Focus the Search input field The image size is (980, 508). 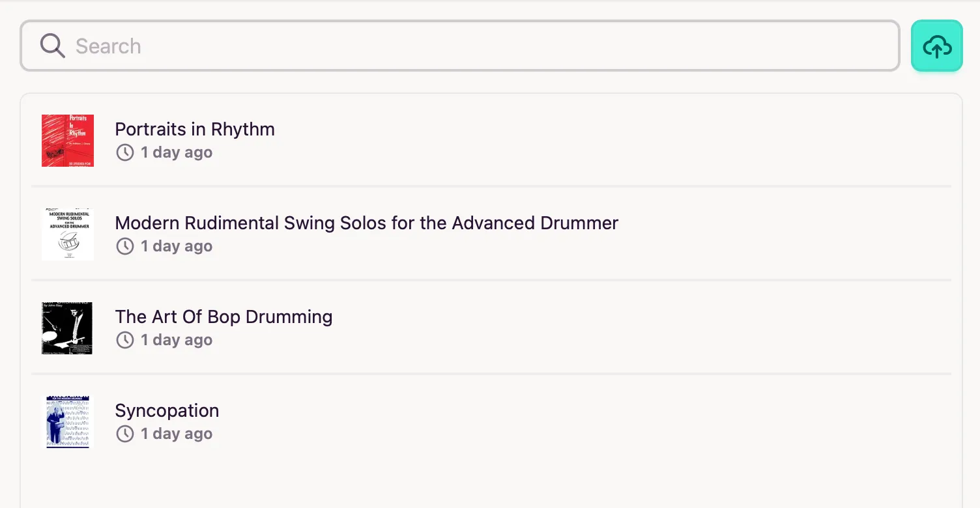pyautogui.click(x=459, y=46)
